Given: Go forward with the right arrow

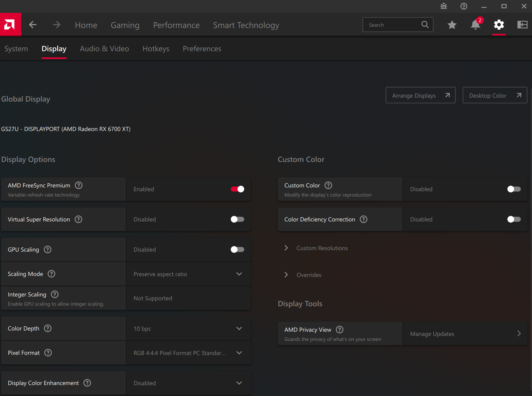Looking at the screenshot, I should pyautogui.click(x=57, y=25).
